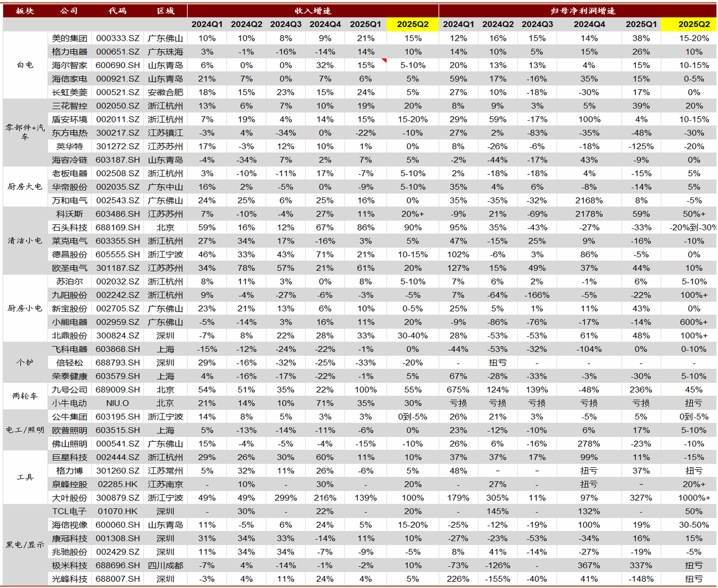Viewport: 718px width, 588px height.
Task: Select the 厨房小电 sector label
Action: click(25, 308)
